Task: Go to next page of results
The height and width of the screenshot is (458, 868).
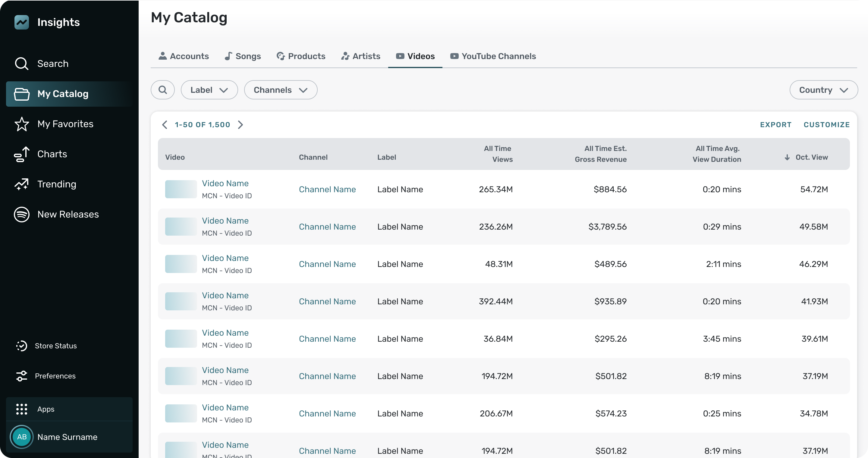Action: pos(240,125)
